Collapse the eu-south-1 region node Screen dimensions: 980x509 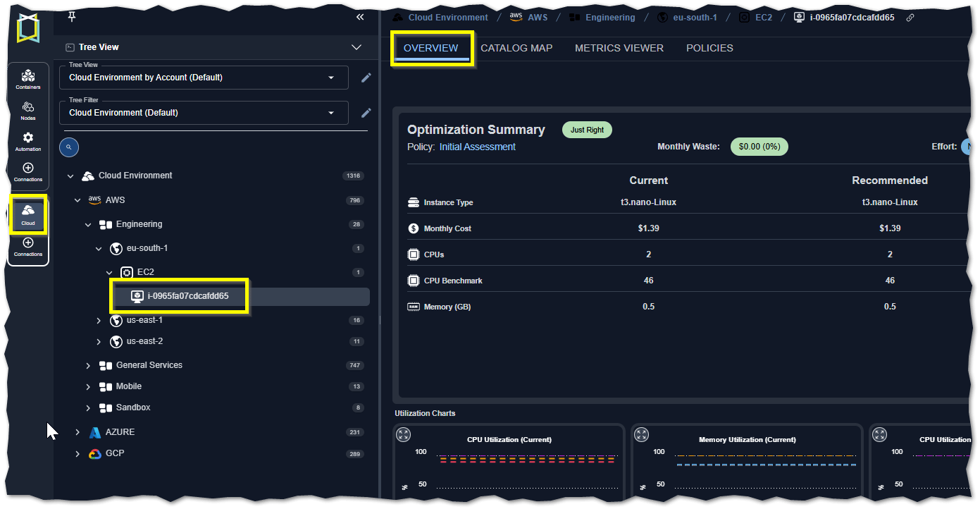tap(99, 249)
